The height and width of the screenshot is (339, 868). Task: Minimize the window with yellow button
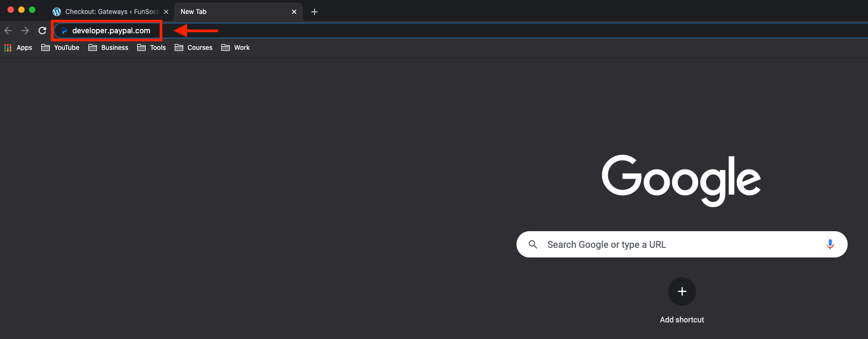pos(21,10)
